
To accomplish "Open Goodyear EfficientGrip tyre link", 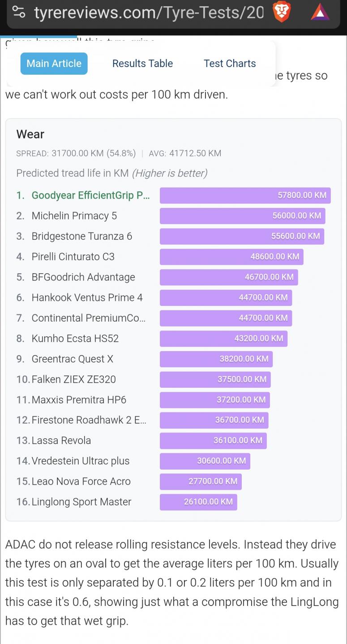I will pos(90,195).
